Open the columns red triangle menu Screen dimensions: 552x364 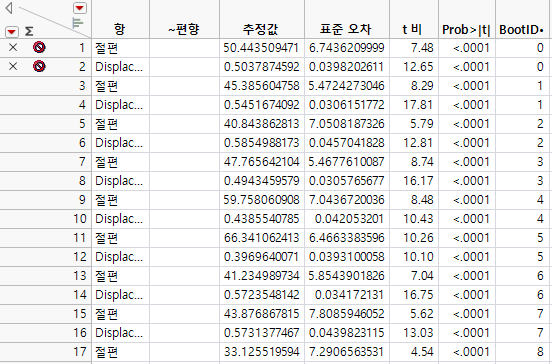pos(80,8)
